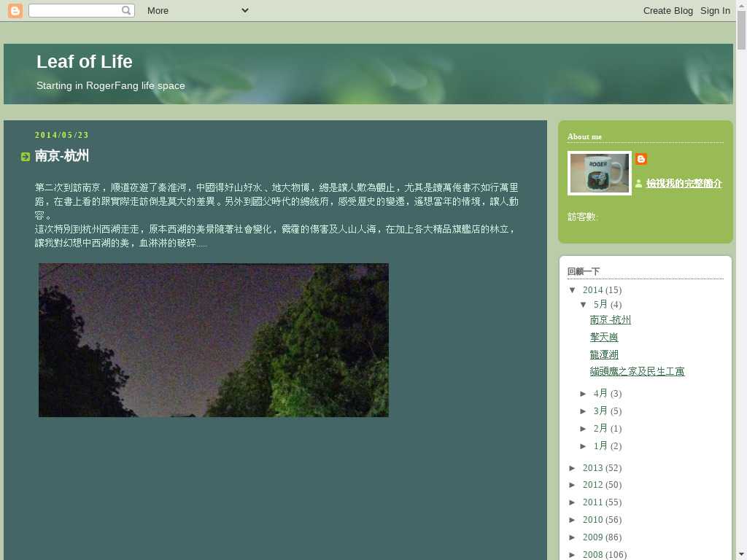Click the person icon next to profile link

638,184
